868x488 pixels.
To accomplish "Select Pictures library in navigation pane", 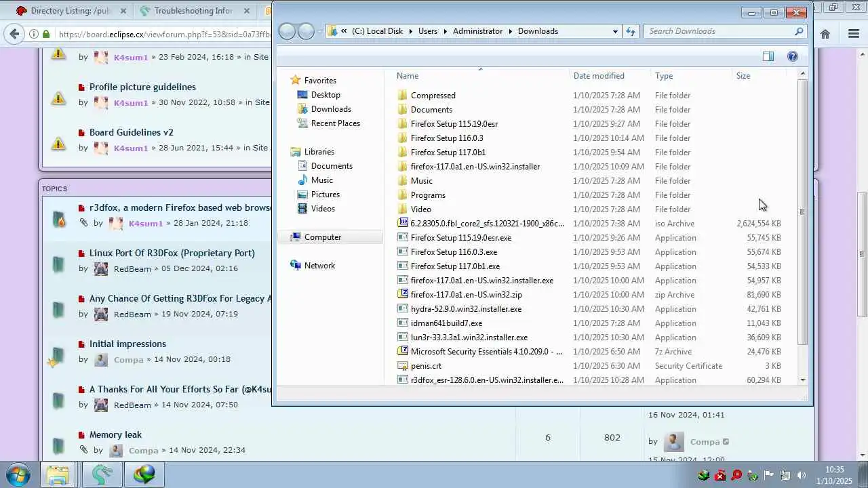I will tap(325, 195).
